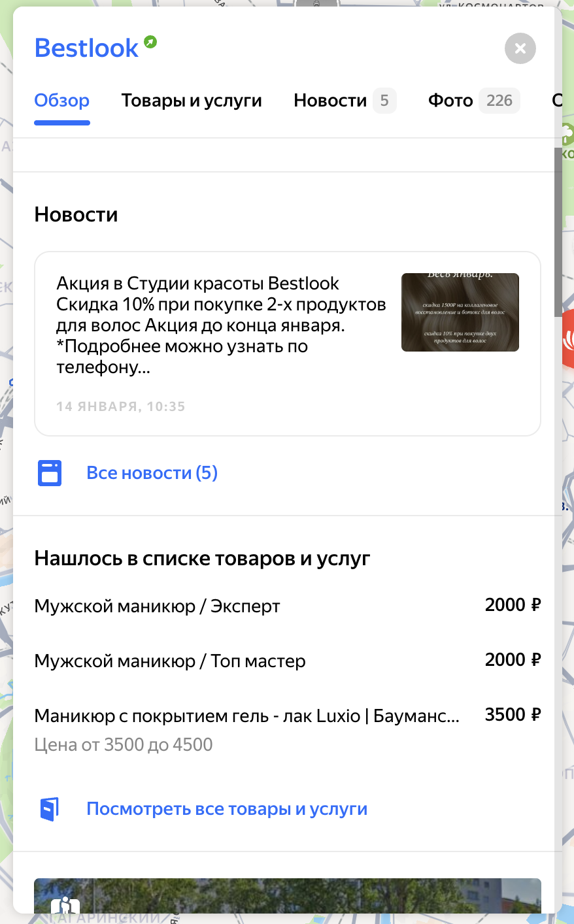Click the catalog book icon near товары и услуги
This screenshot has width=574, height=924.
[x=49, y=808]
